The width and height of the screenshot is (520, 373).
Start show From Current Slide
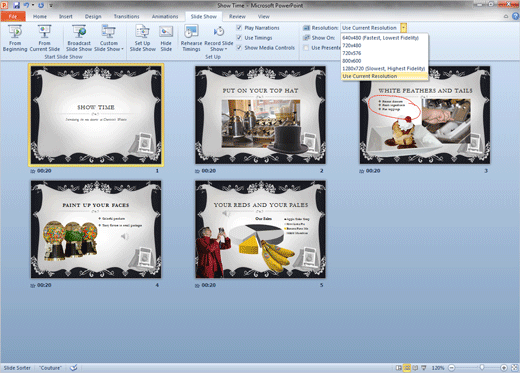[x=45, y=38]
